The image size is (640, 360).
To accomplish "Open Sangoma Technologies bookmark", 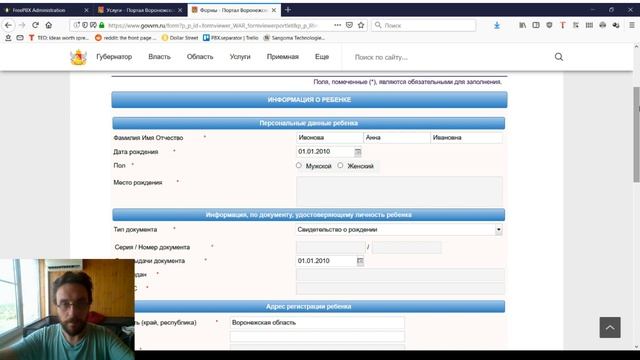I will point(294,38).
